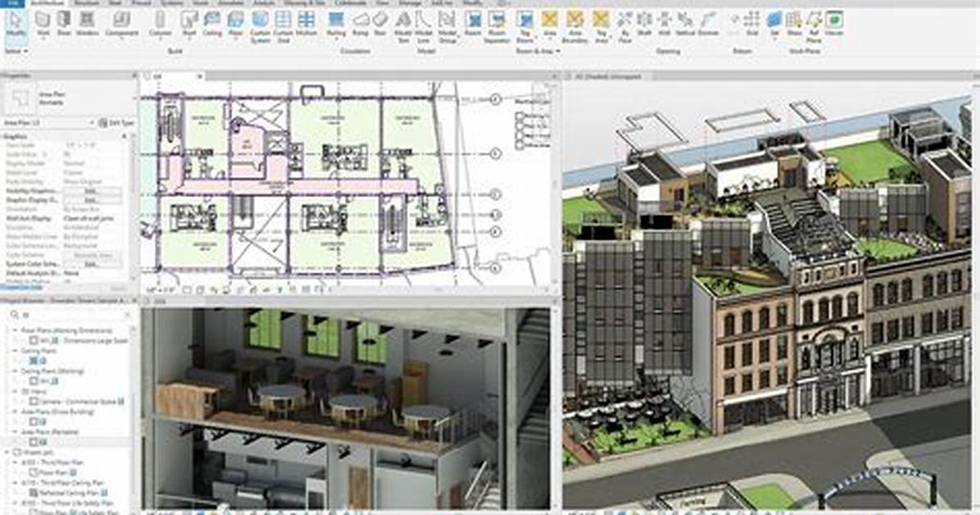
Task: Select the Door tool
Action: (65, 24)
